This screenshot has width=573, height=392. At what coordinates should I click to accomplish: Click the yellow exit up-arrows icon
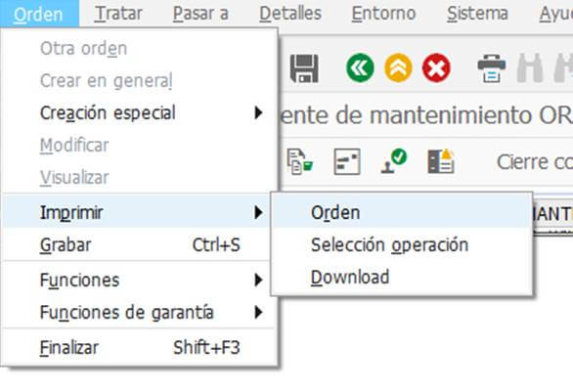click(x=398, y=68)
